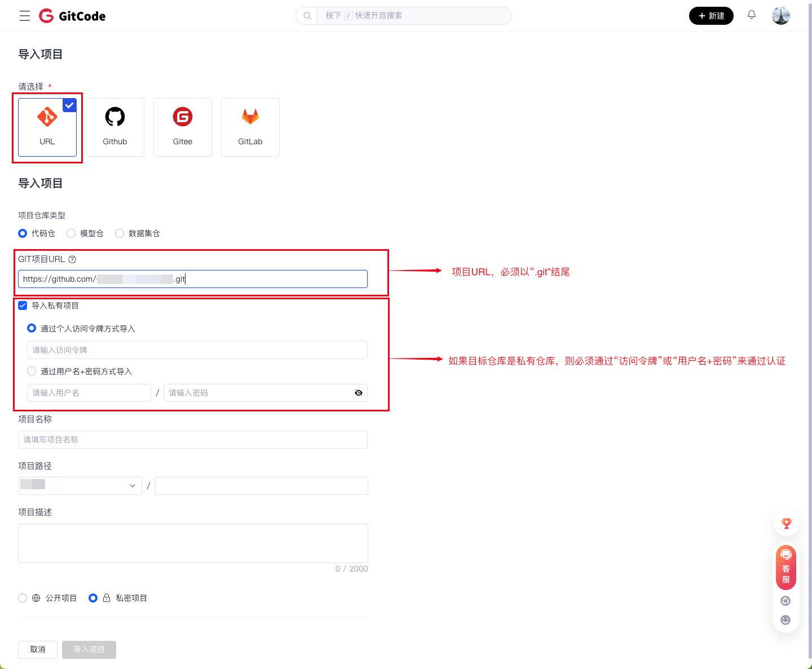This screenshot has width=812, height=669.
Task: Select Gitee as import source
Action: click(183, 127)
